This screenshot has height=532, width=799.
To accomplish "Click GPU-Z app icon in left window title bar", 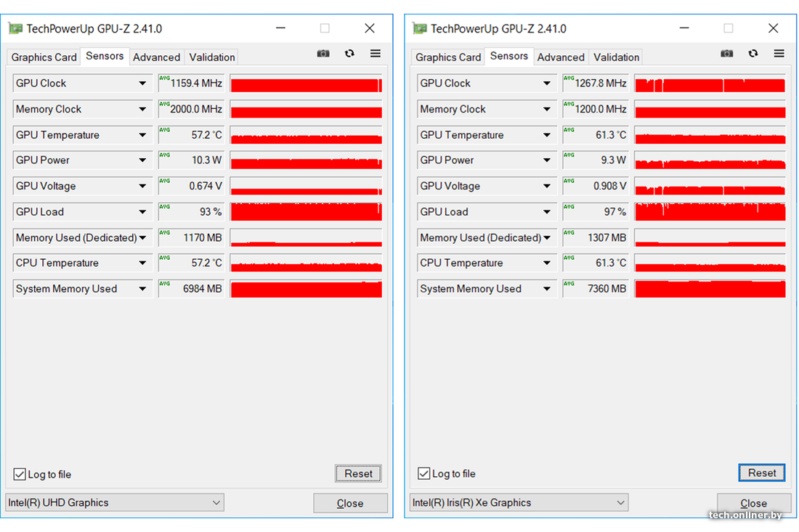I will [x=15, y=28].
